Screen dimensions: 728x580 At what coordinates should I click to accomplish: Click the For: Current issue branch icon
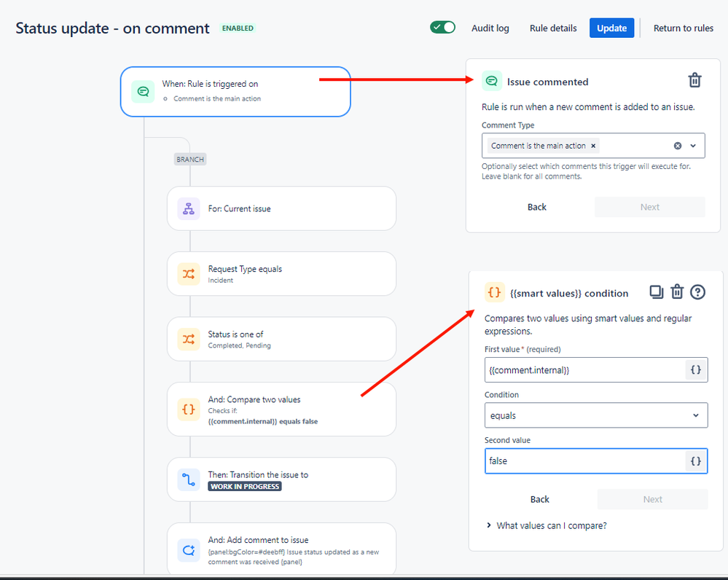pos(189,208)
